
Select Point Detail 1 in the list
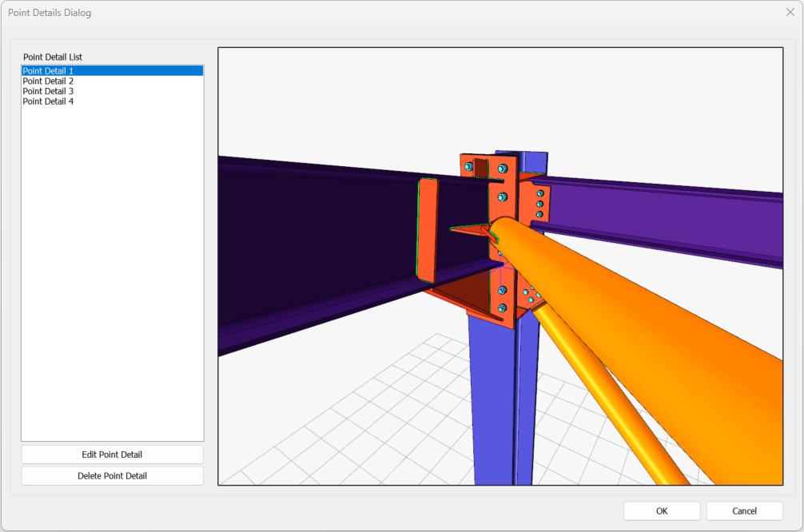48,71
